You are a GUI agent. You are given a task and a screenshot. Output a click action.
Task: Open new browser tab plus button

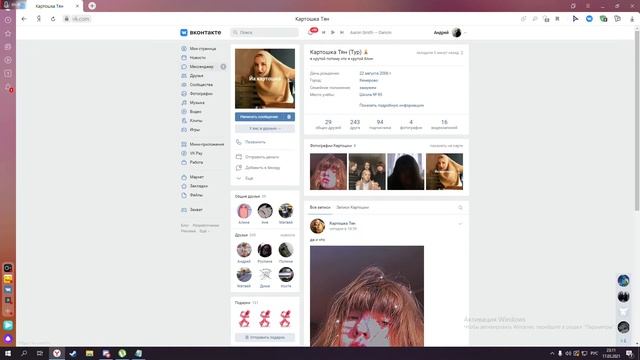pyautogui.click(x=92, y=6)
